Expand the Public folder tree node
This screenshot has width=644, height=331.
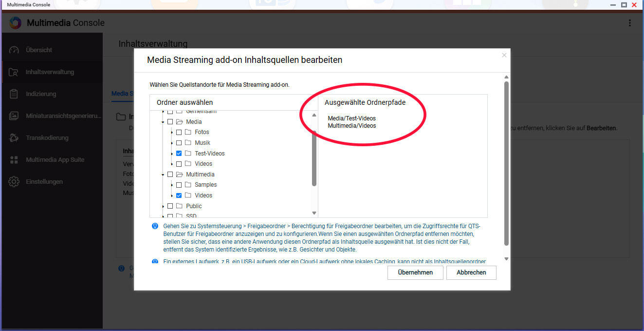pyautogui.click(x=163, y=206)
